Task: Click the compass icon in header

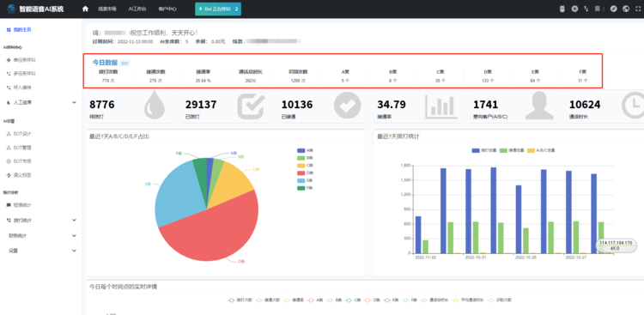Action: 614,9
